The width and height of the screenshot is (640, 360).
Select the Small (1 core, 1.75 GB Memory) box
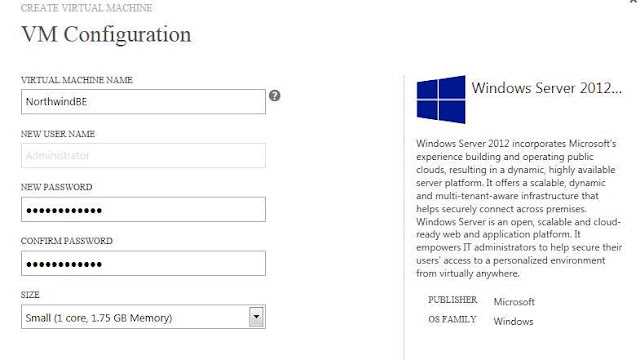[x=143, y=317]
